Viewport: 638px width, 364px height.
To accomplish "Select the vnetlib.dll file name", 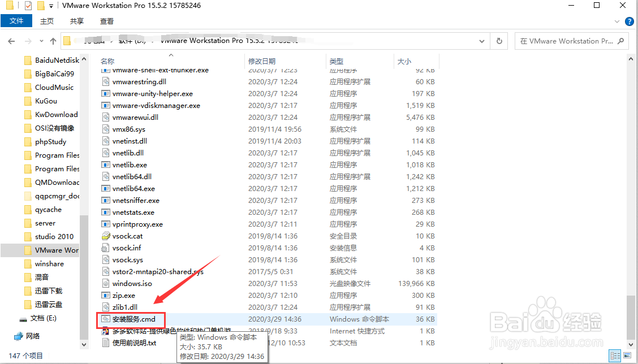I will (x=128, y=153).
